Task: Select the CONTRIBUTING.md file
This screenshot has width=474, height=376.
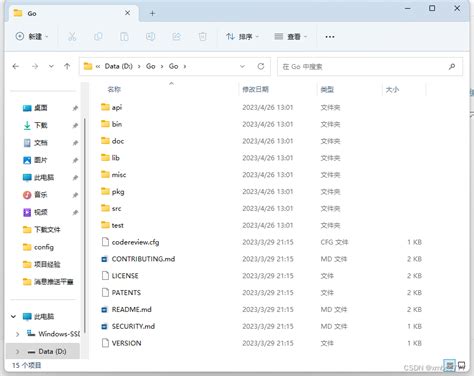Action: (x=138, y=259)
